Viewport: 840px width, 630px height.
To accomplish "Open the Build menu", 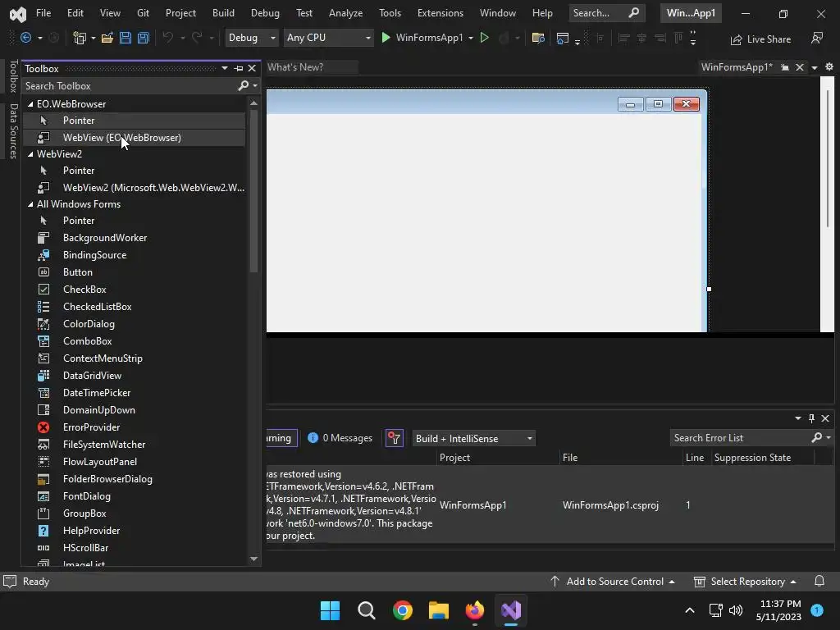I will 223,13.
